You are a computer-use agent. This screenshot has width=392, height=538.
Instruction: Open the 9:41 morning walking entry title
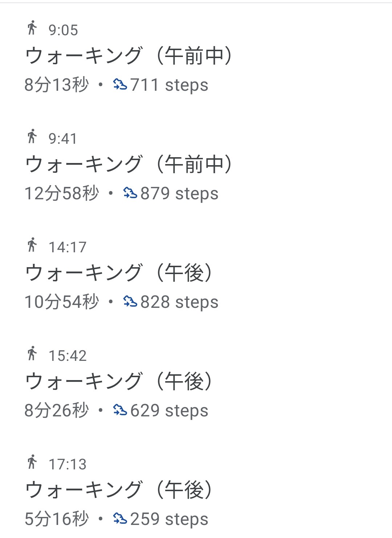(x=129, y=164)
